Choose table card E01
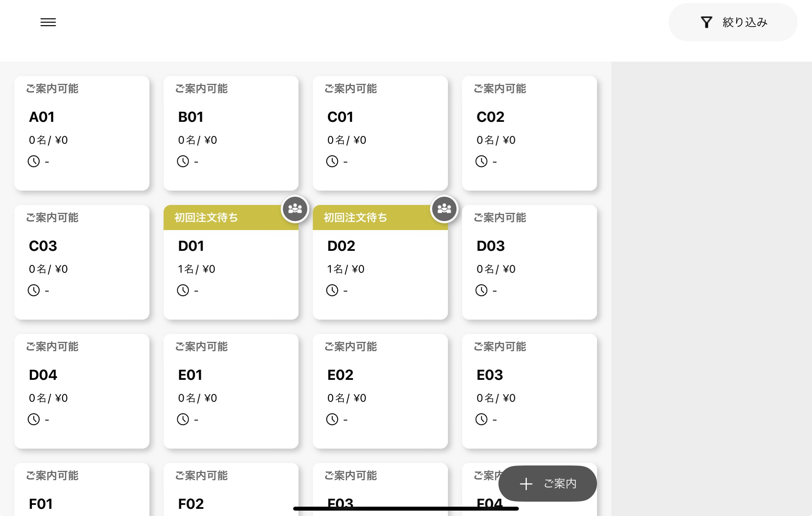Viewport: 812px width, 516px height. (231, 391)
